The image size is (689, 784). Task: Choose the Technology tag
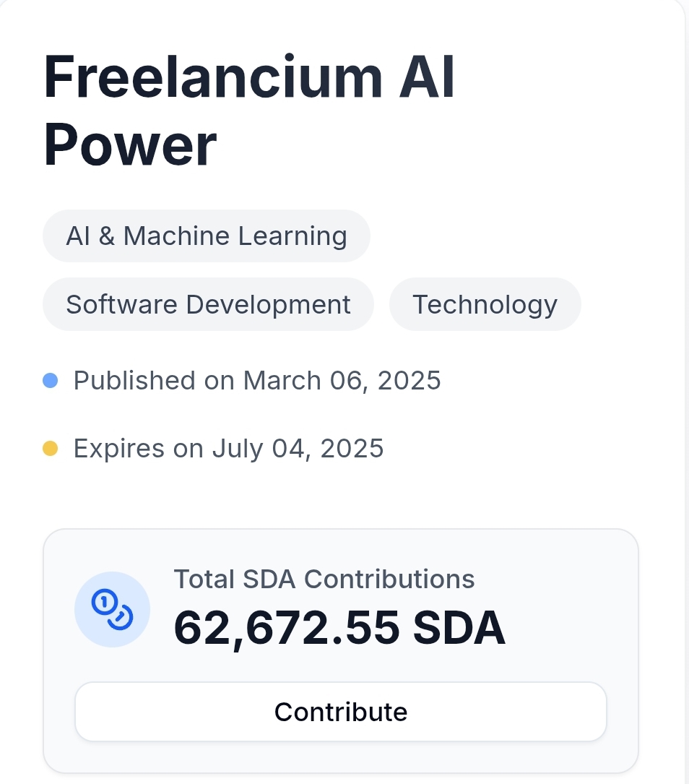click(485, 304)
